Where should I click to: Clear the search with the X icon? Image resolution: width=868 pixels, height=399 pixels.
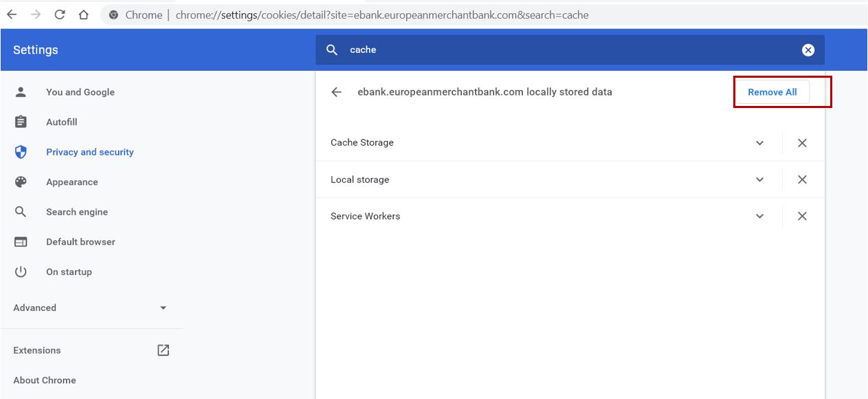[x=808, y=50]
